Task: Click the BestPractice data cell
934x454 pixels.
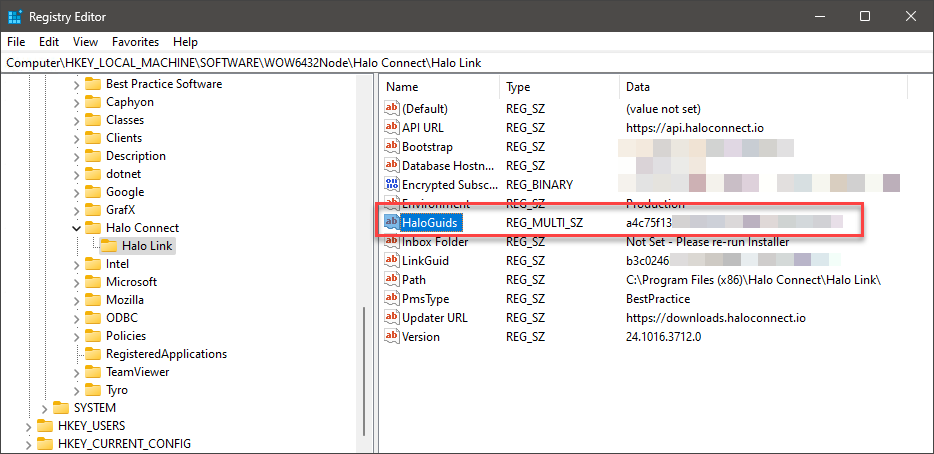Action: [658, 298]
